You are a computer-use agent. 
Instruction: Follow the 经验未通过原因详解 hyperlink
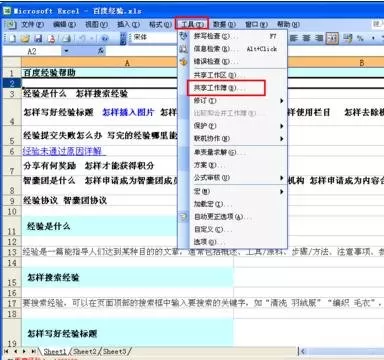pos(63,151)
